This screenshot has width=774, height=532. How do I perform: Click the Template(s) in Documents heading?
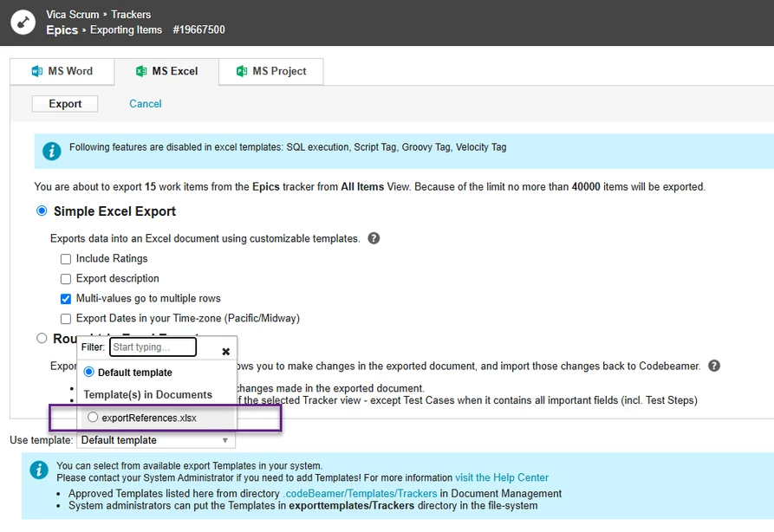(x=147, y=394)
